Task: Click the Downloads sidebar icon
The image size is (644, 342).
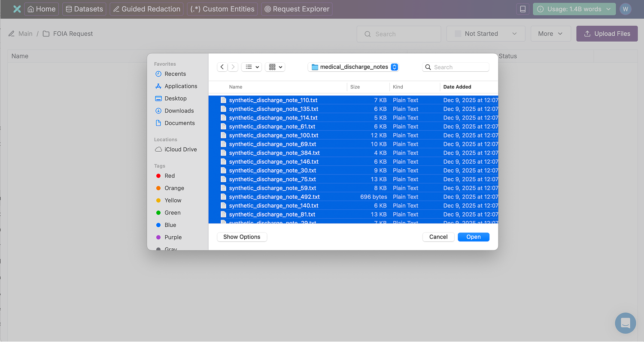Action: 158,111
